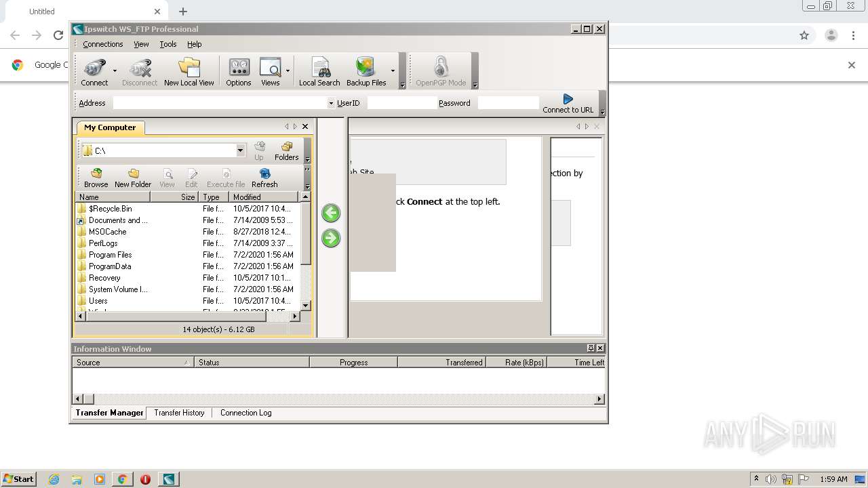This screenshot has width=868, height=488.
Task: Click the Views toolbar icon
Action: point(270,72)
